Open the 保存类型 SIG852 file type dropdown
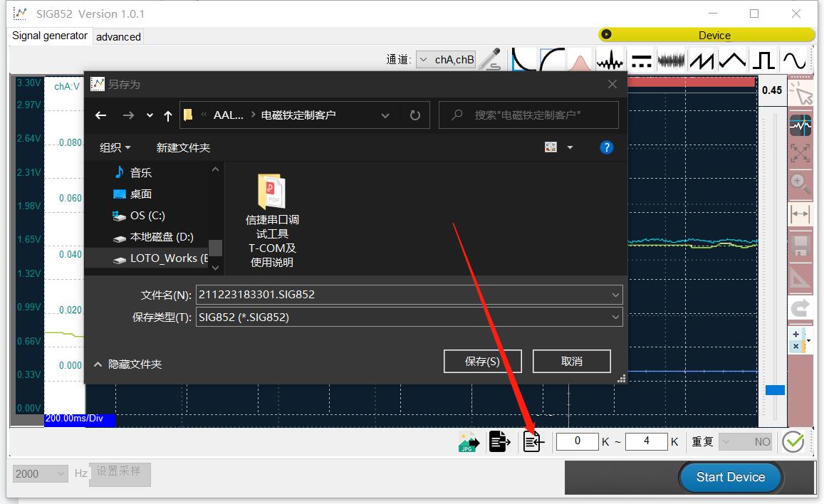This screenshot has width=824, height=504. click(409, 317)
